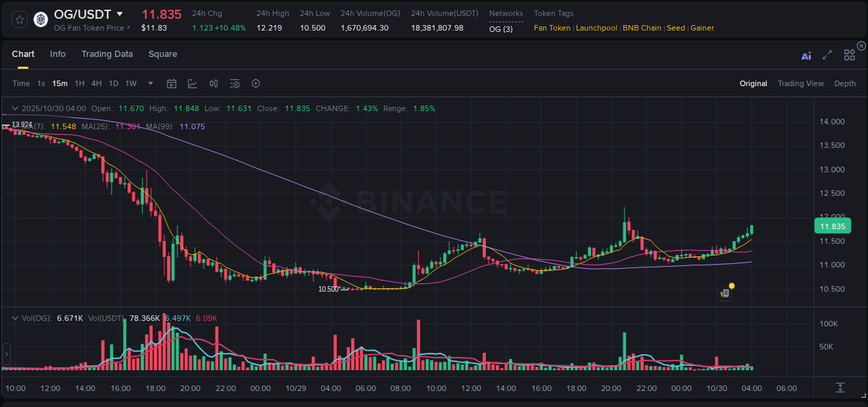This screenshot has height=407, width=868.
Task: Select the 15m timeframe
Action: click(60, 83)
